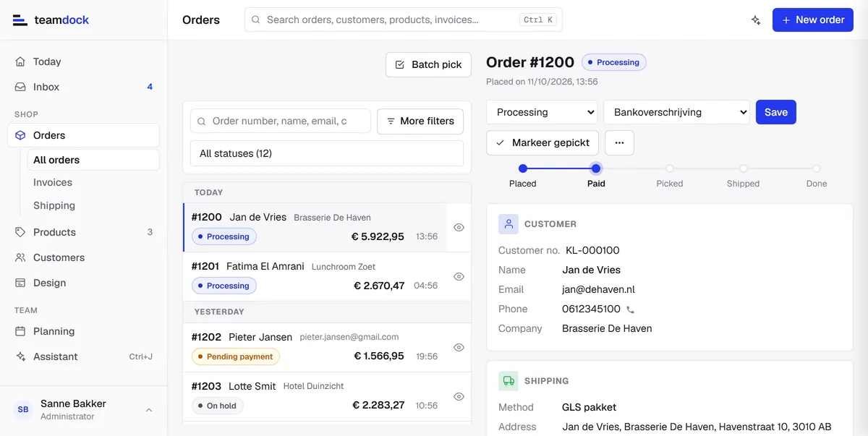Click the amount € 5.922,95
868x436 pixels.
(378, 236)
